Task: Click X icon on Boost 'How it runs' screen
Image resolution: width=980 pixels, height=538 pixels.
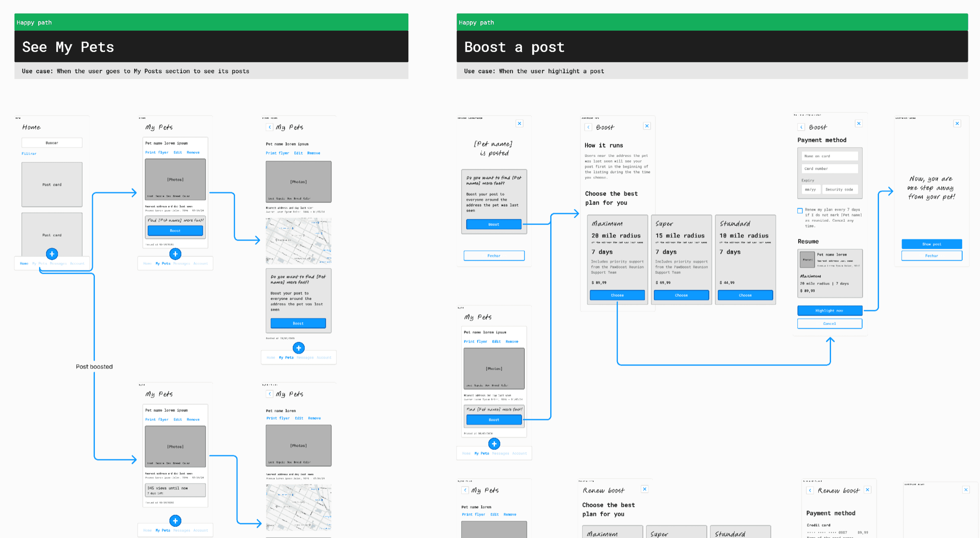Action: coord(647,126)
